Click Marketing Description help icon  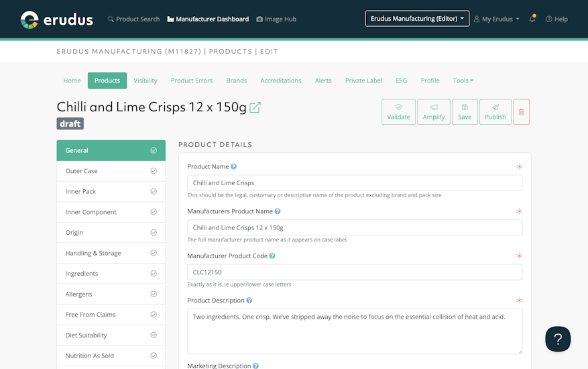tap(255, 366)
